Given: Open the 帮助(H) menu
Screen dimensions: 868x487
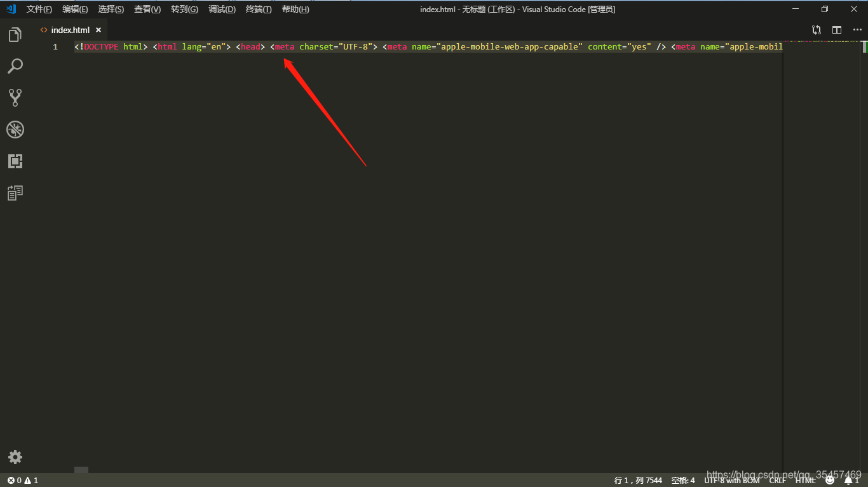Looking at the screenshot, I should pos(295,9).
